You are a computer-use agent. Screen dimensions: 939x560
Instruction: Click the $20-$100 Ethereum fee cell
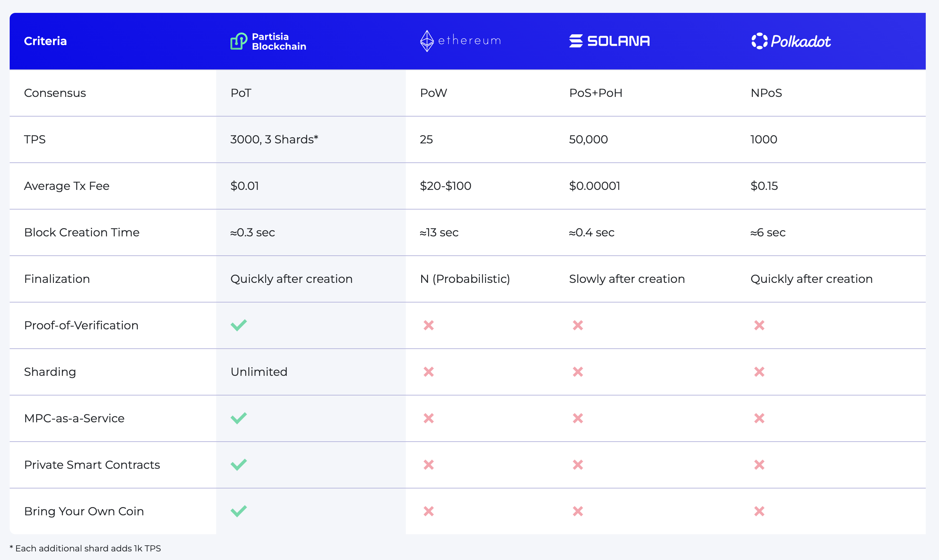point(446,186)
